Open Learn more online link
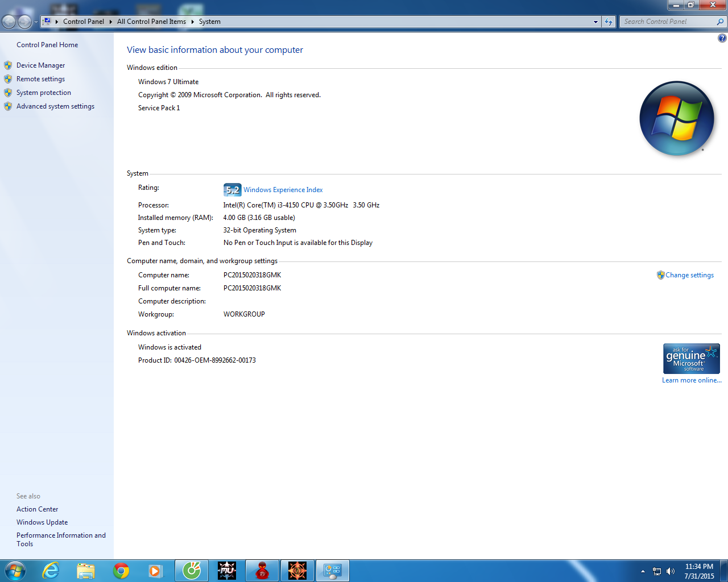The height and width of the screenshot is (582, 728). click(x=692, y=380)
